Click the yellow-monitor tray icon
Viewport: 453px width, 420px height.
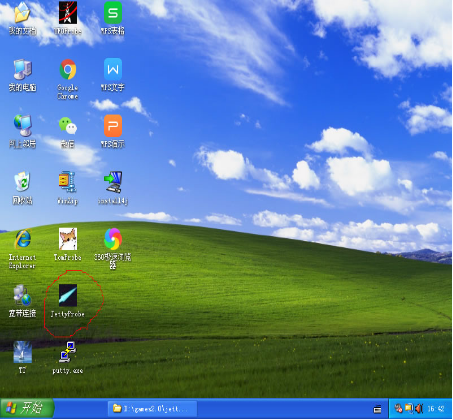pos(409,408)
